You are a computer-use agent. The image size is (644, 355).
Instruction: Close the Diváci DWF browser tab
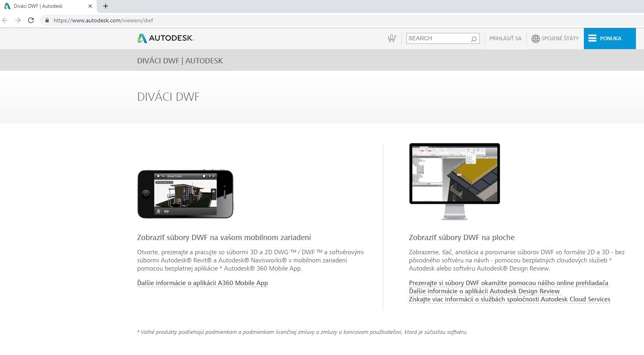tap(90, 6)
